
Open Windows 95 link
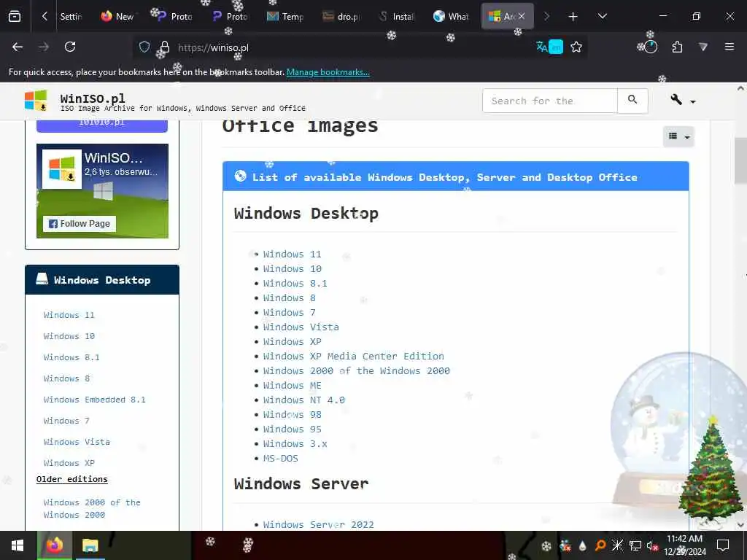pyautogui.click(x=292, y=429)
